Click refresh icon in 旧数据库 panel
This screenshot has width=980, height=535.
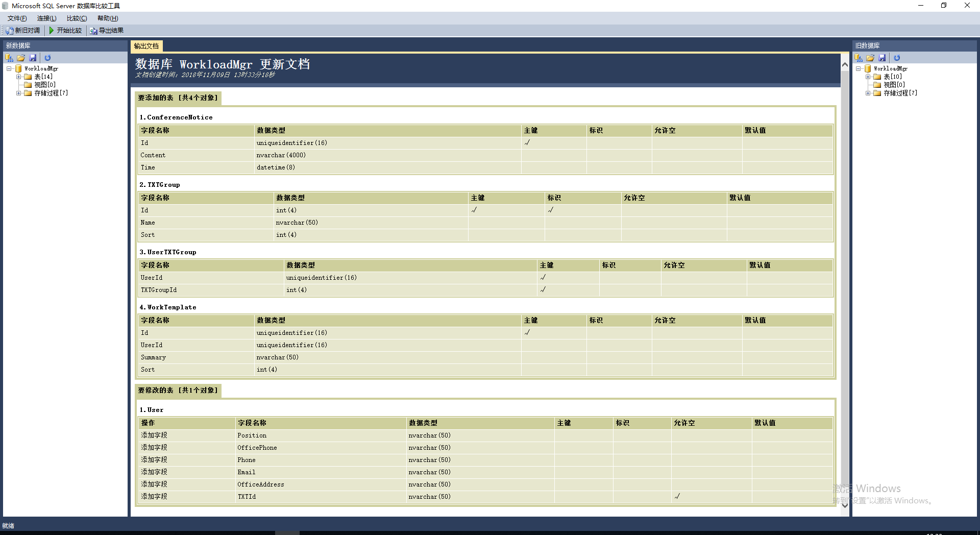pyautogui.click(x=897, y=58)
